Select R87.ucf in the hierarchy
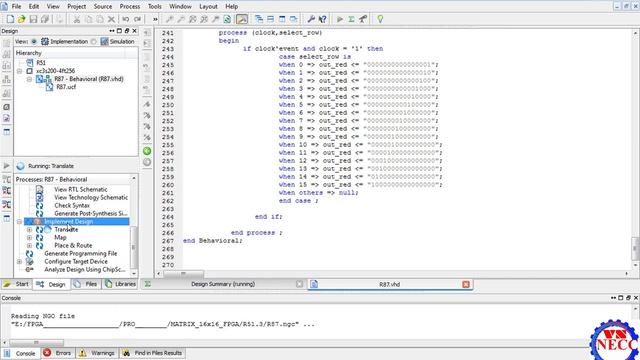This screenshot has width=640, height=360. 66,87
